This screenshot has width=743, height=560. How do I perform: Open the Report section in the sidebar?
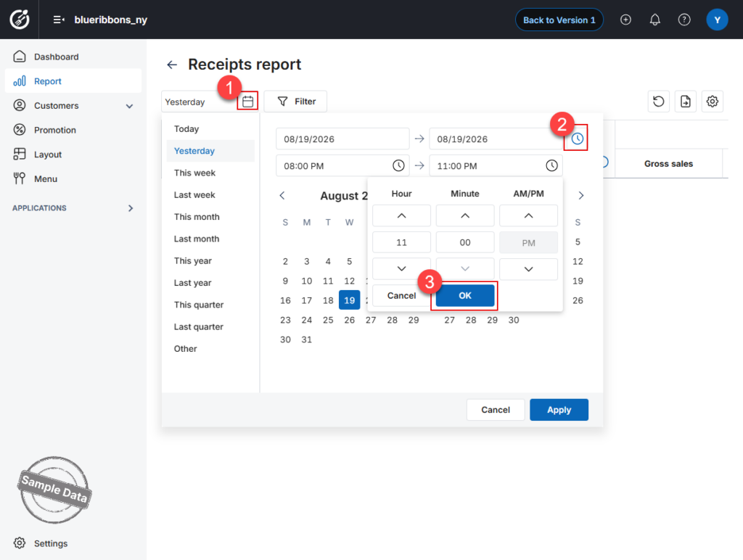73,81
